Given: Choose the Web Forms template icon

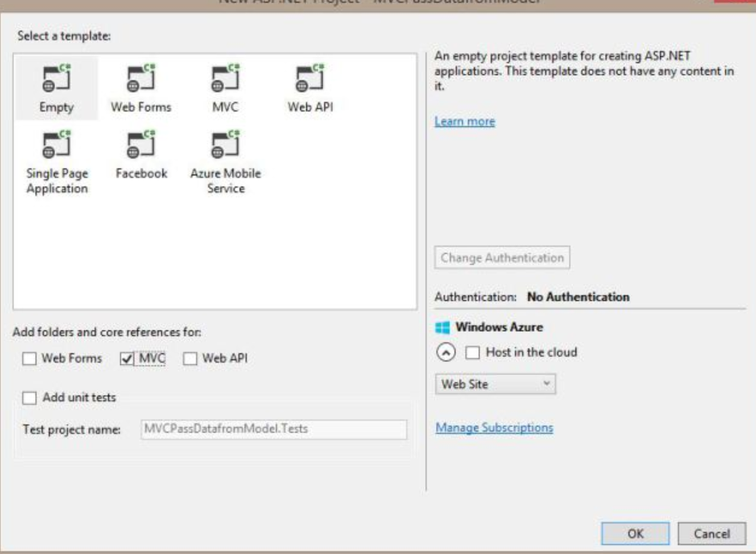Looking at the screenshot, I should pyautogui.click(x=141, y=78).
